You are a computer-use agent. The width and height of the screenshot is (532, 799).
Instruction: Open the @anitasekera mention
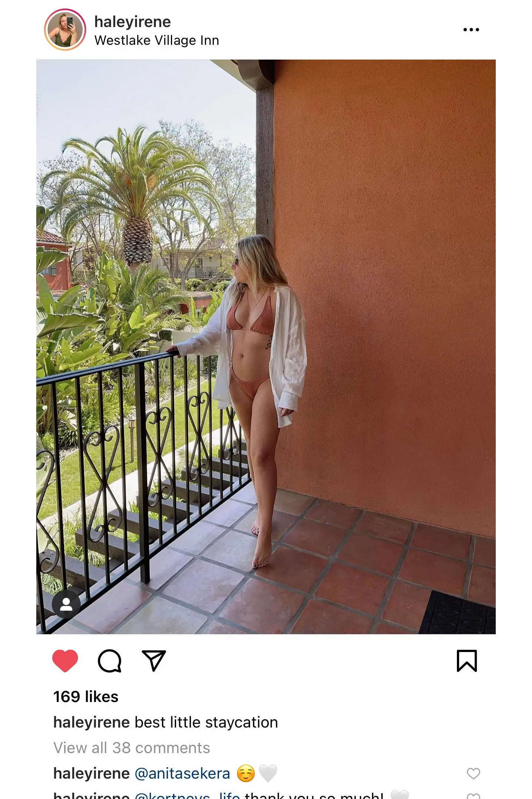pos(182,773)
